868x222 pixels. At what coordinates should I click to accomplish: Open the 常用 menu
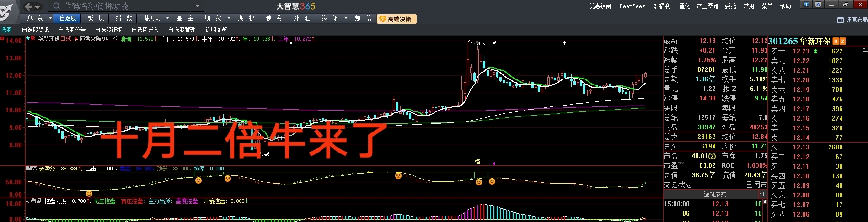(749, 6)
